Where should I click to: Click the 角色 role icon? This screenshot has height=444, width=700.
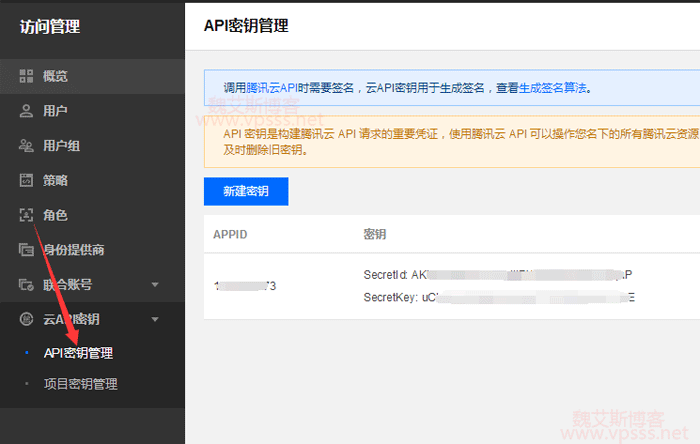click(27, 215)
